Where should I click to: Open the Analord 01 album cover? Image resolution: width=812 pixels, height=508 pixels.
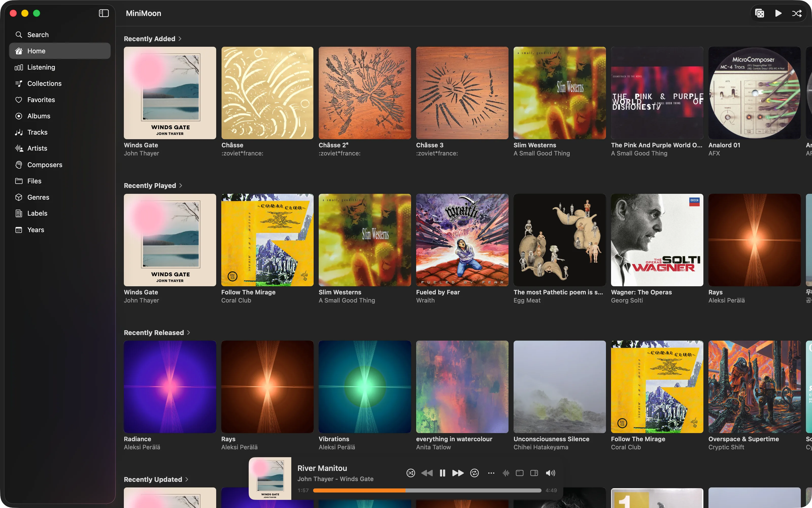755,93
